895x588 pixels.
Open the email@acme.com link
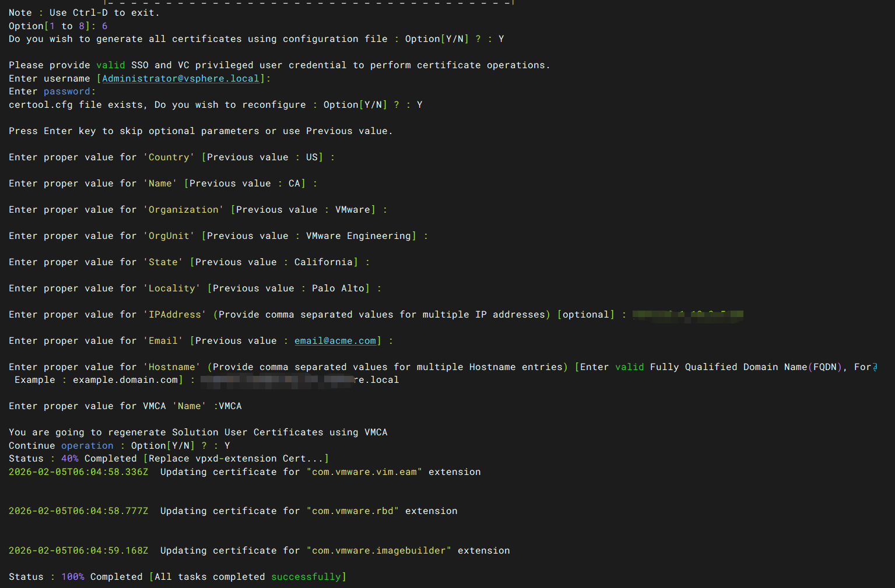(335, 341)
